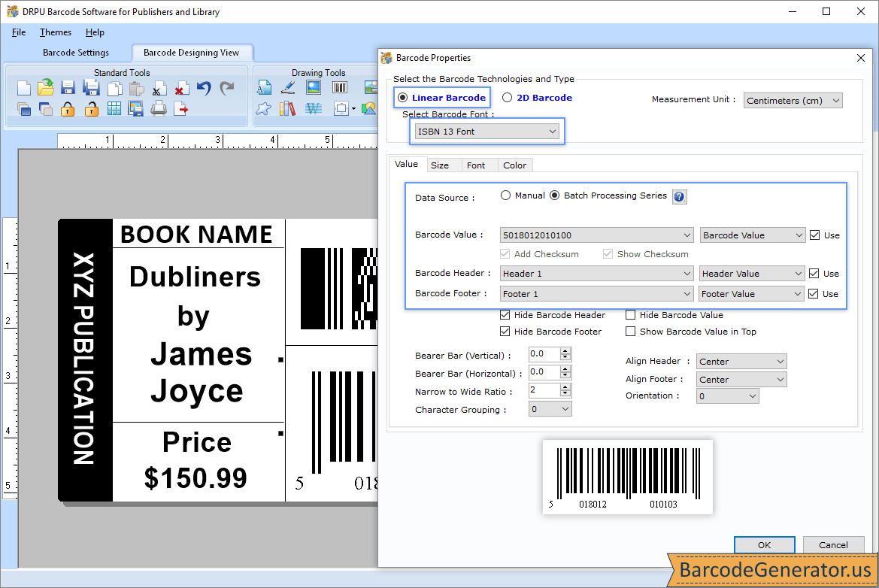Viewport: 879px width, 588px height.
Task: Select the custom shape star tool
Action: [x=263, y=109]
